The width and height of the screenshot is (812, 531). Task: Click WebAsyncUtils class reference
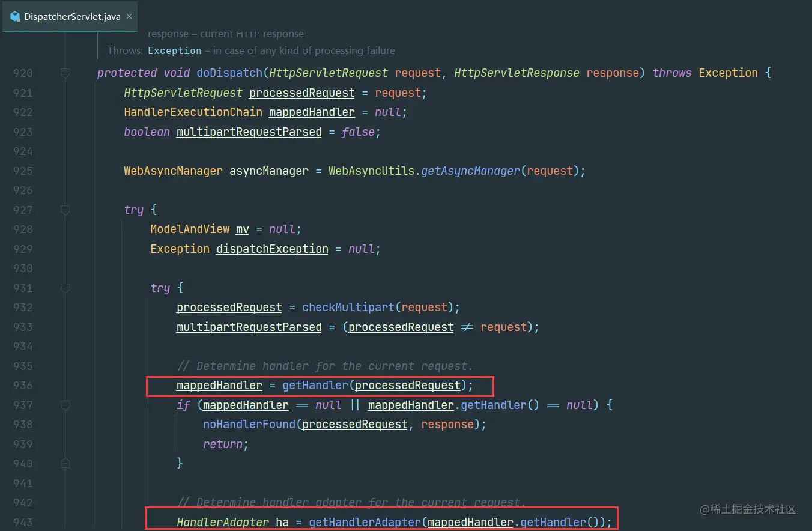pyautogui.click(x=371, y=171)
